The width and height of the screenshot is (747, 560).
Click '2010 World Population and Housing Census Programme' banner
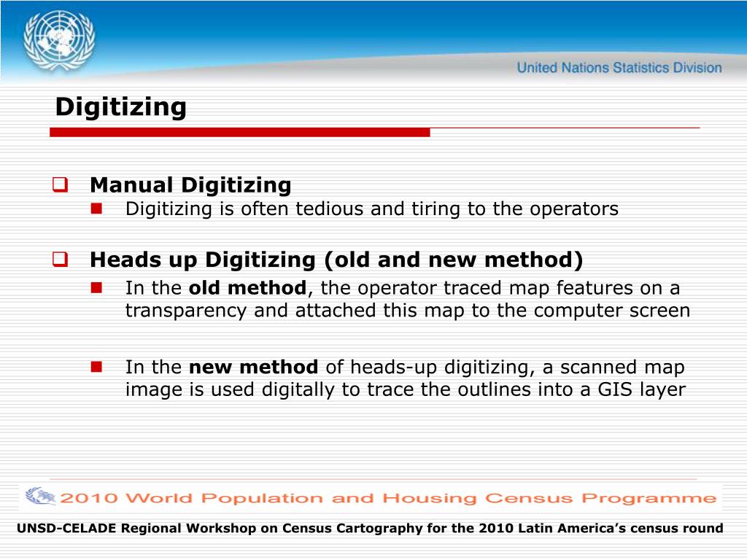click(x=371, y=497)
